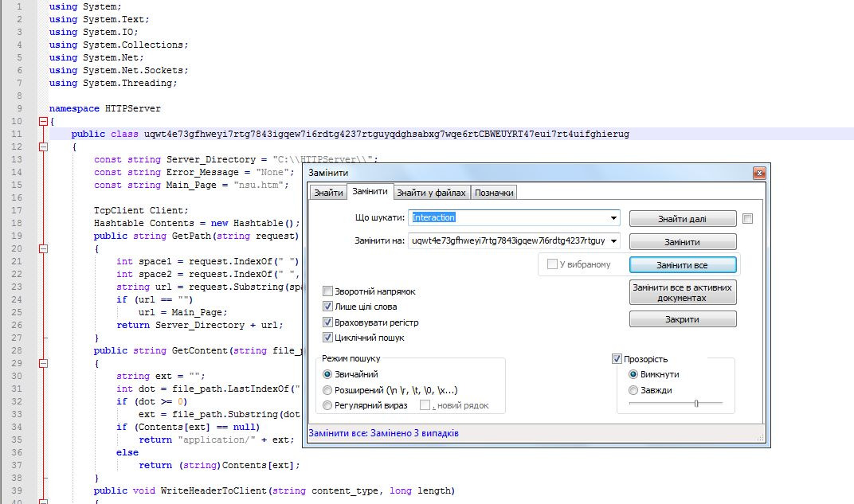Close the Замінити dialog with the red X
The height and width of the screenshot is (504, 854).
pyautogui.click(x=759, y=174)
